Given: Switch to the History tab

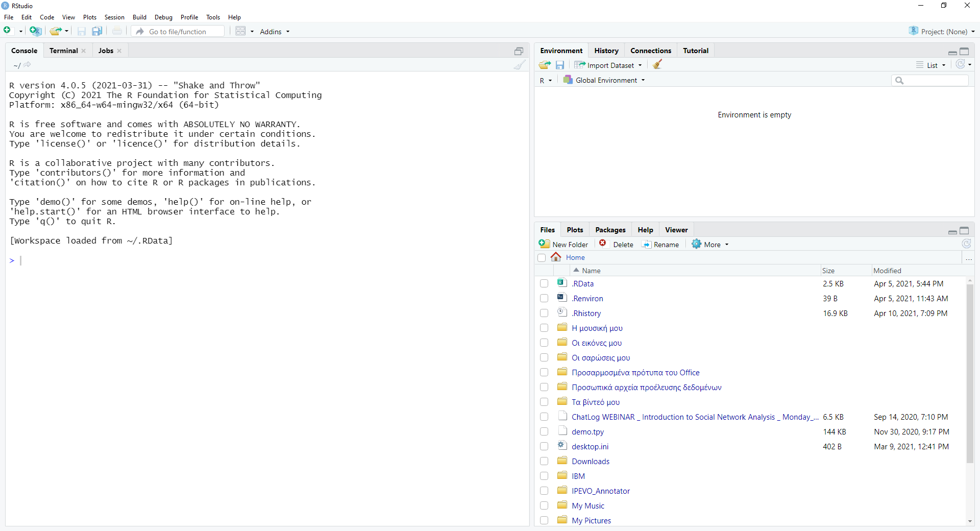Looking at the screenshot, I should 606,51.
